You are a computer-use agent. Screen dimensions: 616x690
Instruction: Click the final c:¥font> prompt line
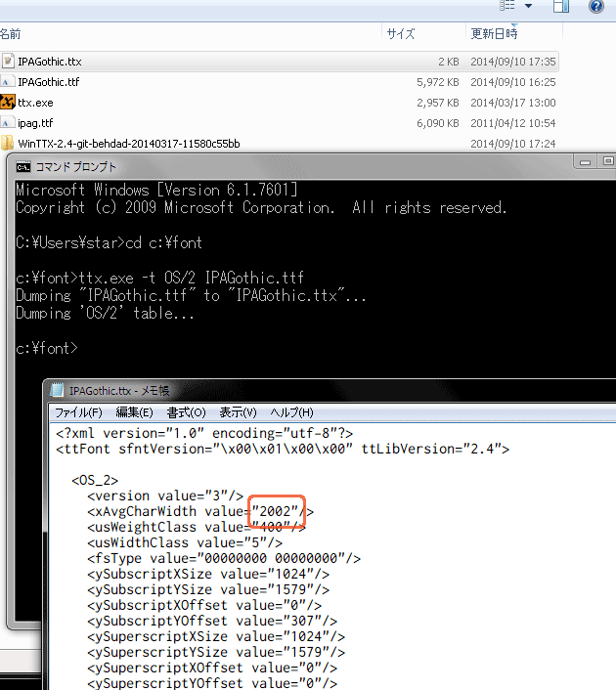click(47, 349)
